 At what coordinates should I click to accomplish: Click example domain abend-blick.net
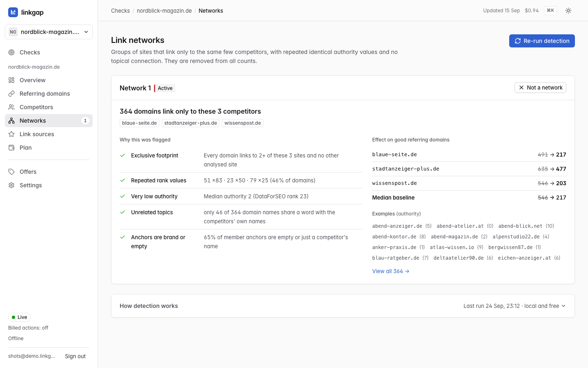click(520, 226)
